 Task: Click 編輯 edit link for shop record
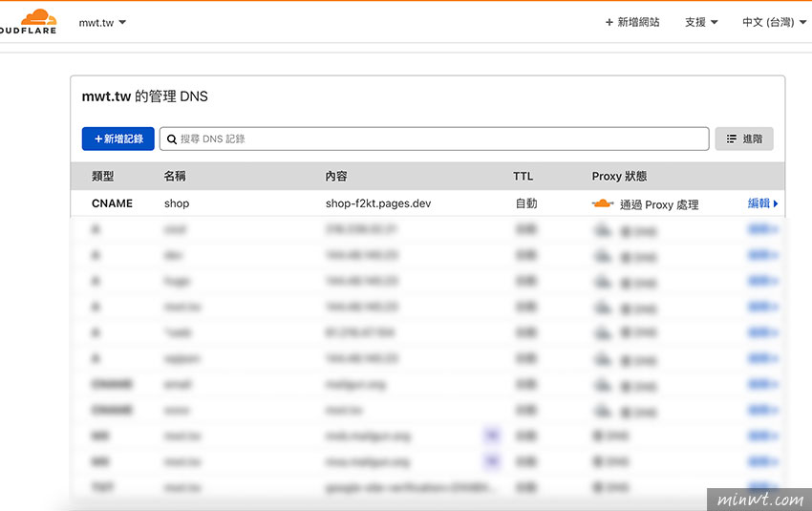(763, 203)
